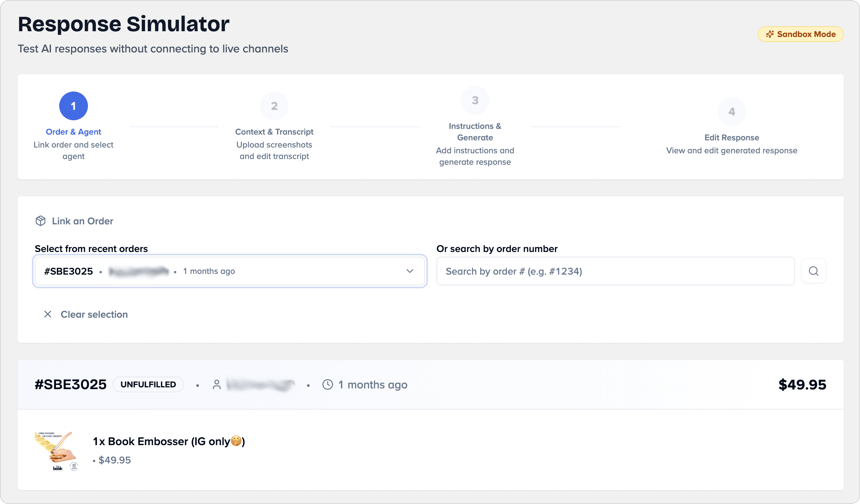Viewport: 860px width, 504px height.
Task: Click the step 4 numbered circle
Action: (732, 112)
